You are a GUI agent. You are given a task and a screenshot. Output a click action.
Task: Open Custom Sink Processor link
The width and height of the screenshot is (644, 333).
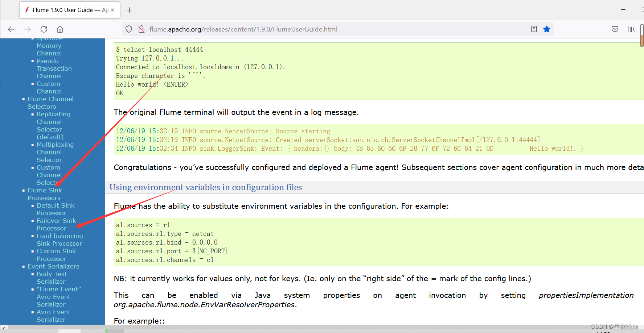(x=56, y=255)
